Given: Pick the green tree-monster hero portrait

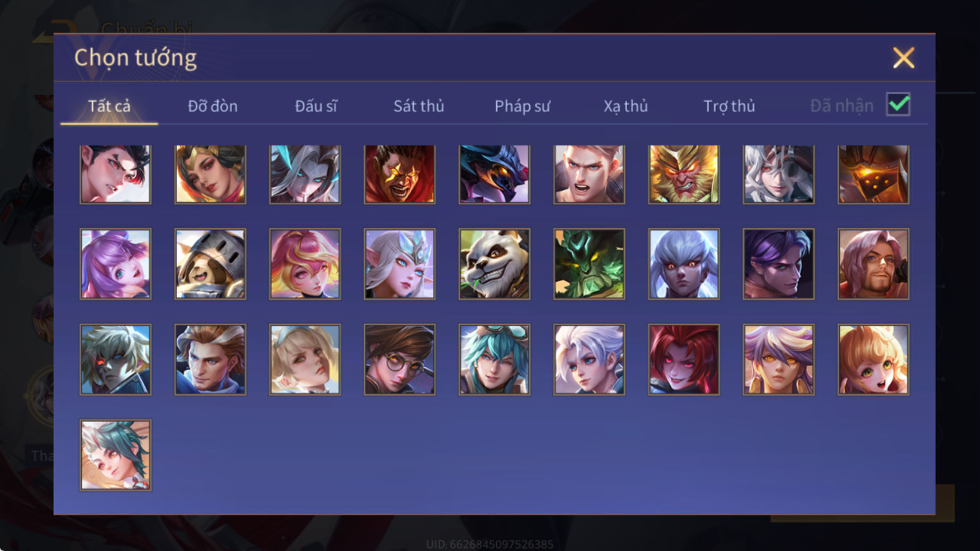Looking at the screenshot, I should (x=589, y=264).
